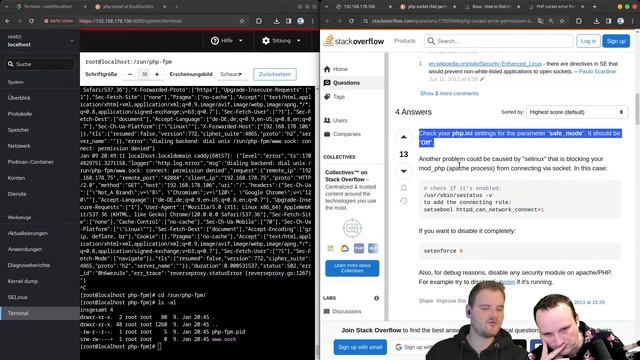Reload the Stack Overflow page
Screen dimensions: 640x360
point(351,21)
